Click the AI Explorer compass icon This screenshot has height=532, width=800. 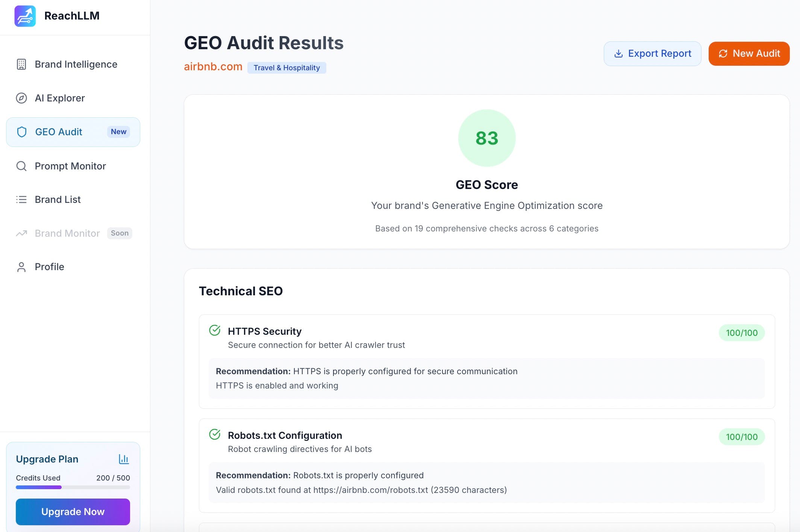21,98
